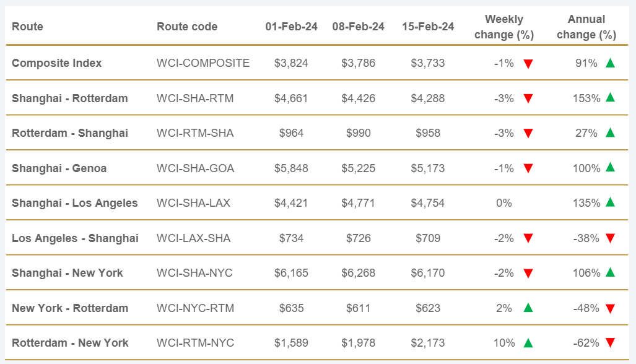This screenshot has height=364, width=636.
Task: Click the weekly change red arrow for Shanghai - Genoa
Action: (x=528, y=168)
